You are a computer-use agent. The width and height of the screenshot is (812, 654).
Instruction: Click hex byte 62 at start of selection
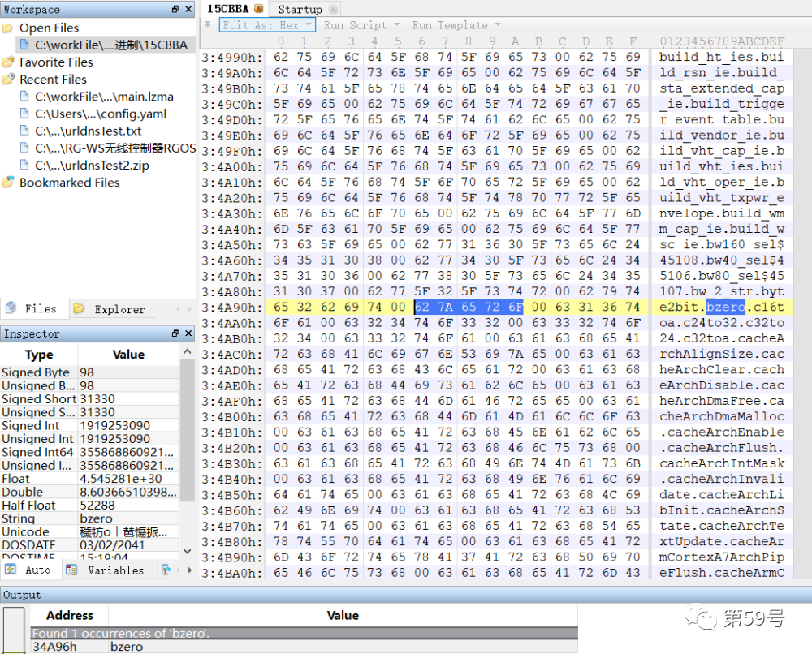(x=421, y=308)
